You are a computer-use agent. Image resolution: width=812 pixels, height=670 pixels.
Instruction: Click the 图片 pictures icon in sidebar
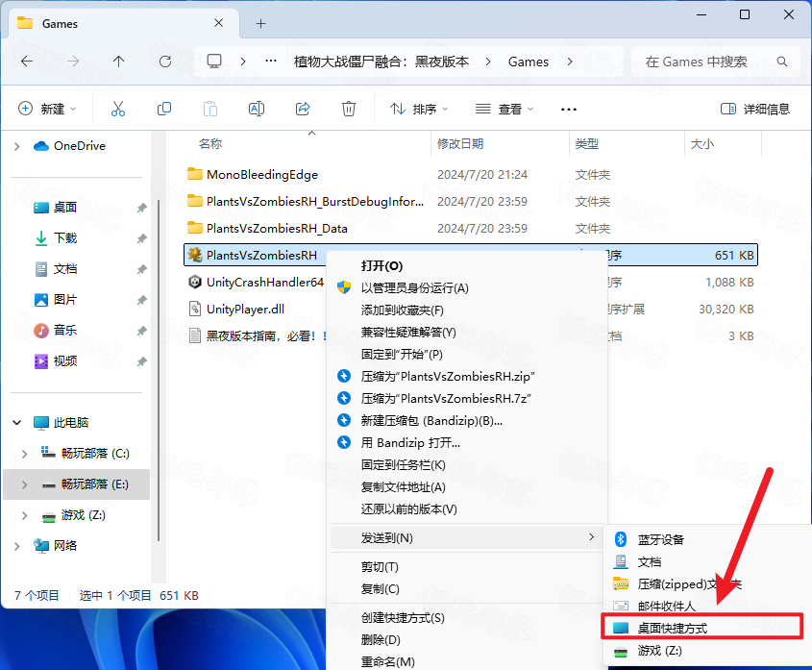41,300
